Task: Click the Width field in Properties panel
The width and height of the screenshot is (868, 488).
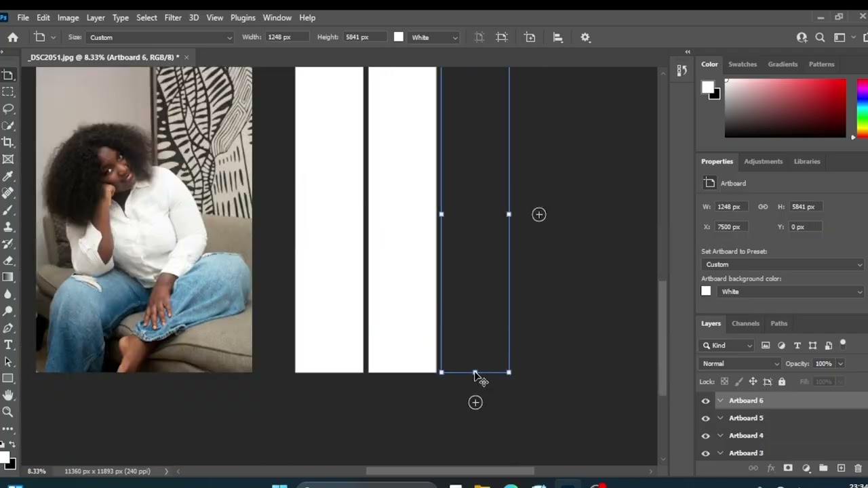Action: point(732,207)
